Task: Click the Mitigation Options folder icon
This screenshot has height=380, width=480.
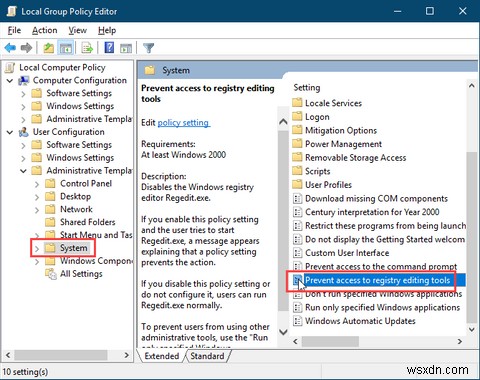Action: pyautogui.click(x=297, y=130)
